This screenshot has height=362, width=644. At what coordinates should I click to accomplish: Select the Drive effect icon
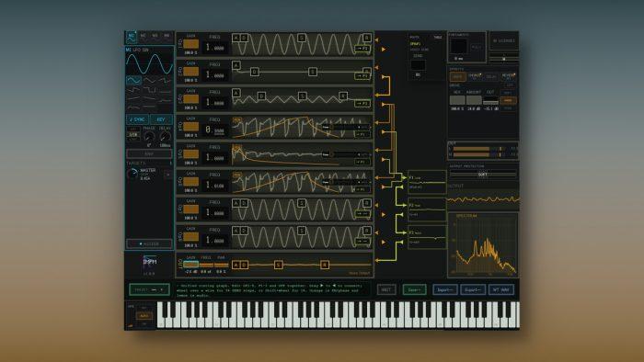[457, 76]
